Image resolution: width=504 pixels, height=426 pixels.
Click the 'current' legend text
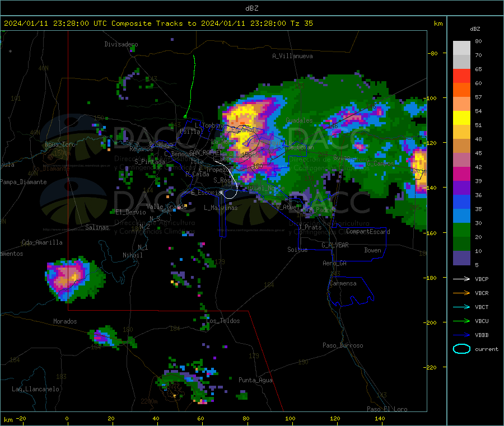point(487,349)
